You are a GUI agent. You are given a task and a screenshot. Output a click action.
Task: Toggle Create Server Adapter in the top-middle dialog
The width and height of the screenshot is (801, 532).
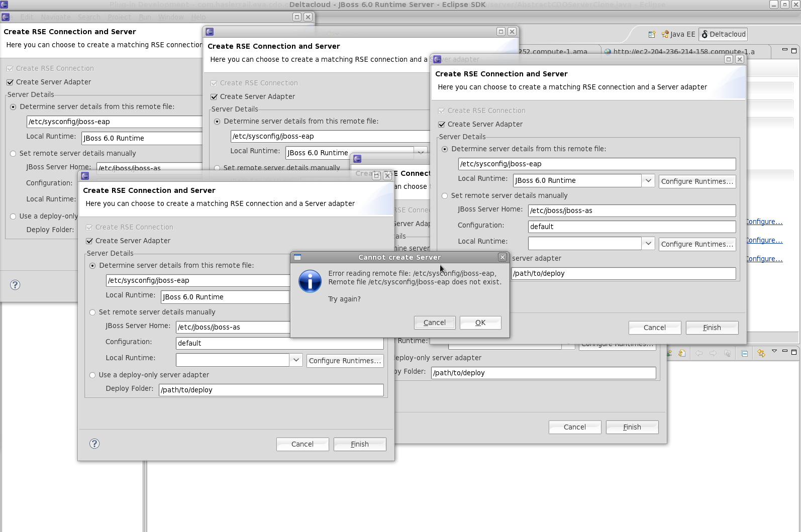click(x=214, y=96)
